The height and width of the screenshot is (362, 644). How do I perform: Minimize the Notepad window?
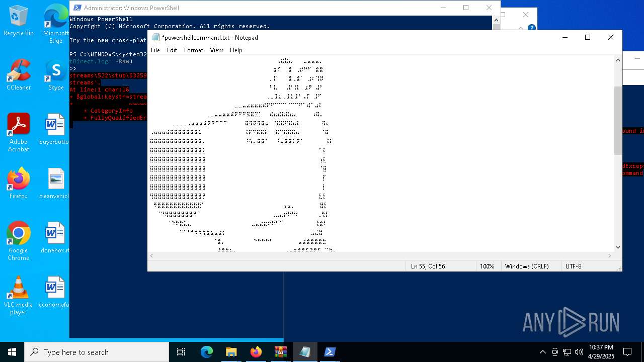tap(565, 37)
